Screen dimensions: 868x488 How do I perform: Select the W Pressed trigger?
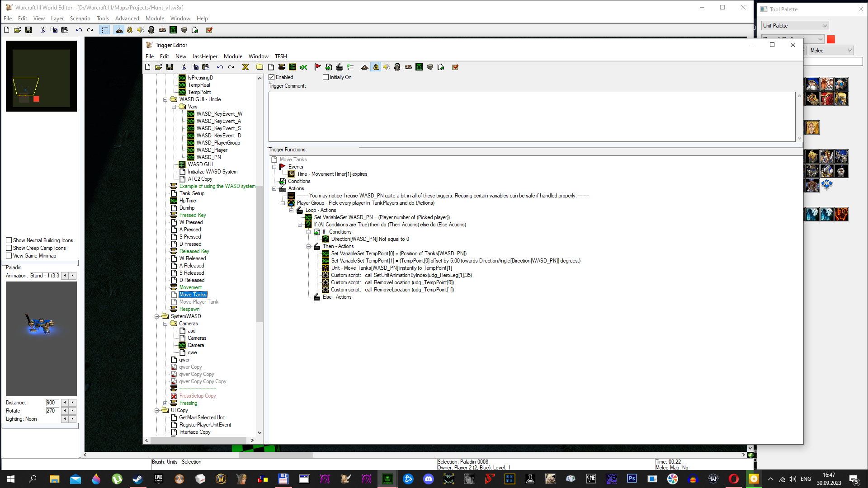pos(191,222)
